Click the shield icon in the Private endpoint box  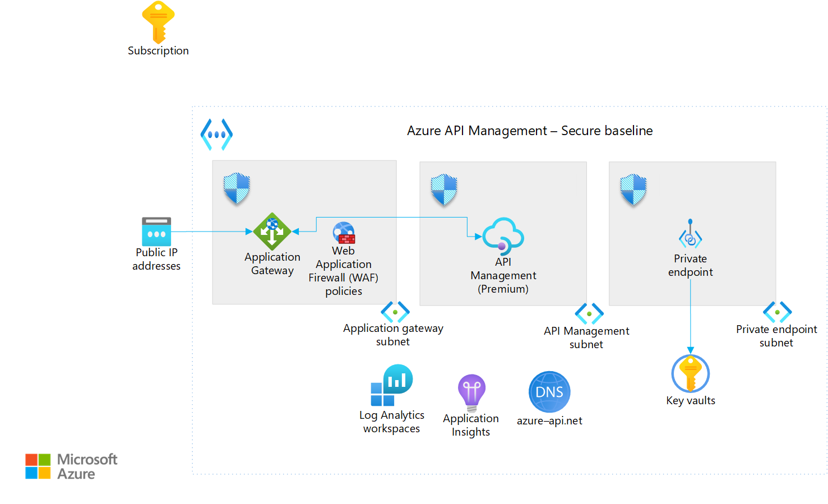click(633, 189)
